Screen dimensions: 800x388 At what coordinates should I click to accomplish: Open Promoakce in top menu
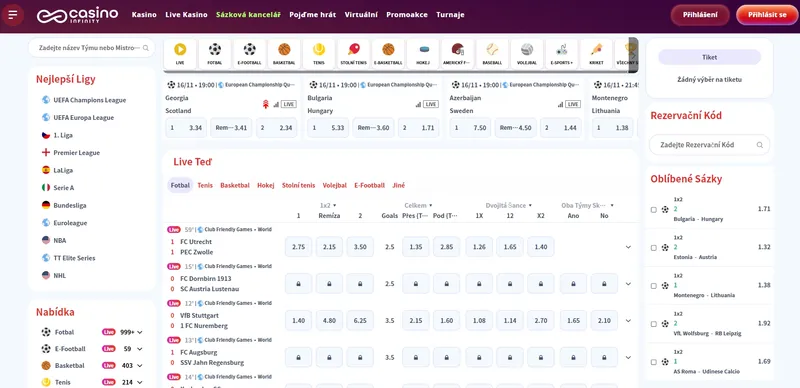pyautogui.click(x=407, y=15)
